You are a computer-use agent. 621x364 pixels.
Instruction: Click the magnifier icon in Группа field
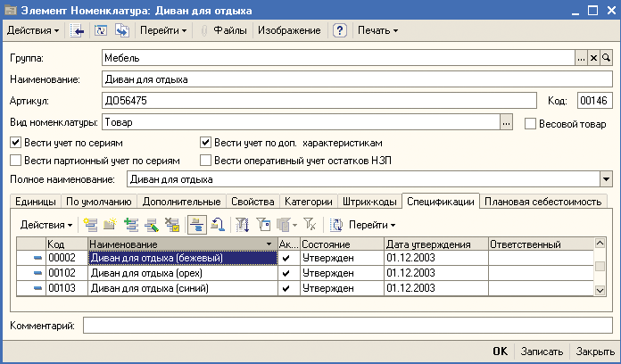607,58
